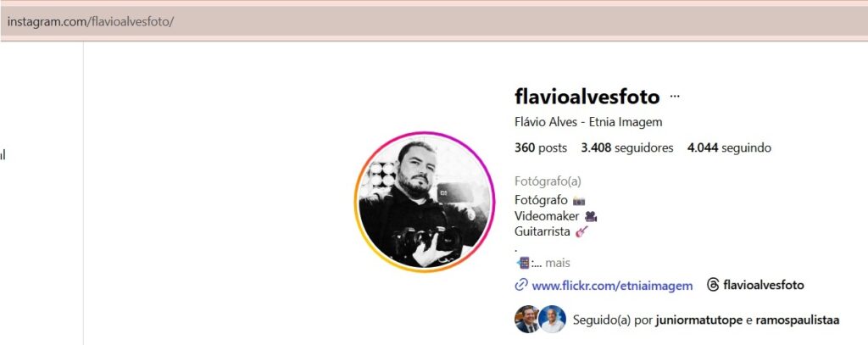Image resolution: width=868 pixels, height=345 pixels.
Task: Click the second mutual follower avatar
Action: point(552,319)
